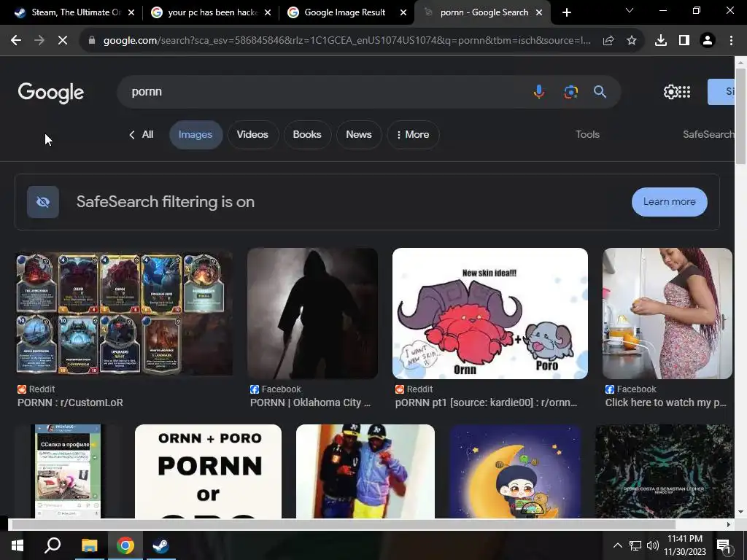Image resolution: width=747 pixels, height=560 pixels.
Task: Click the Learn more button
Action: [x=670, y=202]
